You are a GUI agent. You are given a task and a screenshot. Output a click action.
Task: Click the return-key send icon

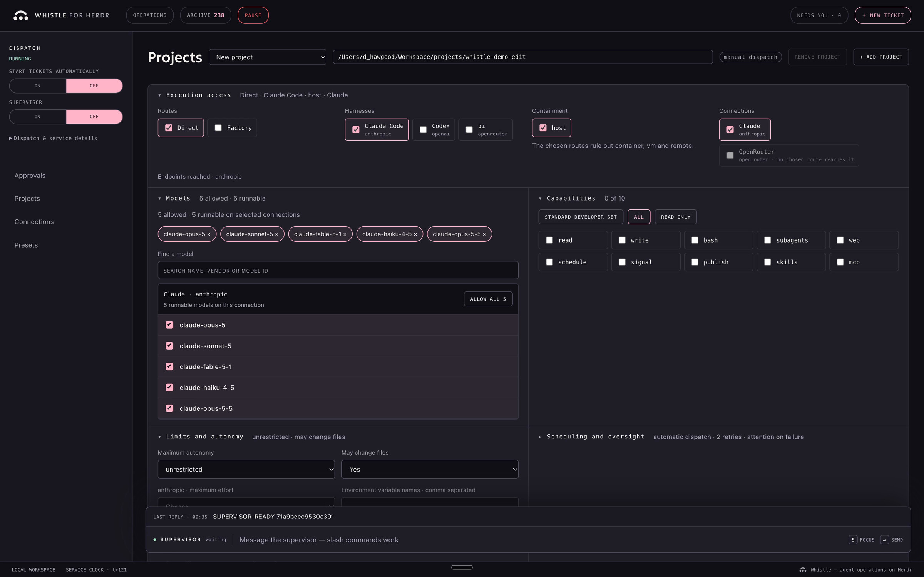[884, 540]
